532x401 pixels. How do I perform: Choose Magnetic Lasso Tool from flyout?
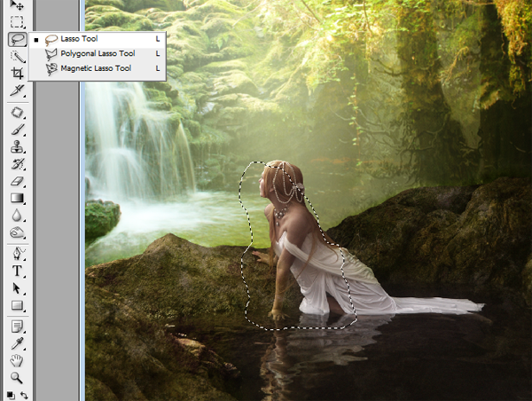(x=98, y=68)
